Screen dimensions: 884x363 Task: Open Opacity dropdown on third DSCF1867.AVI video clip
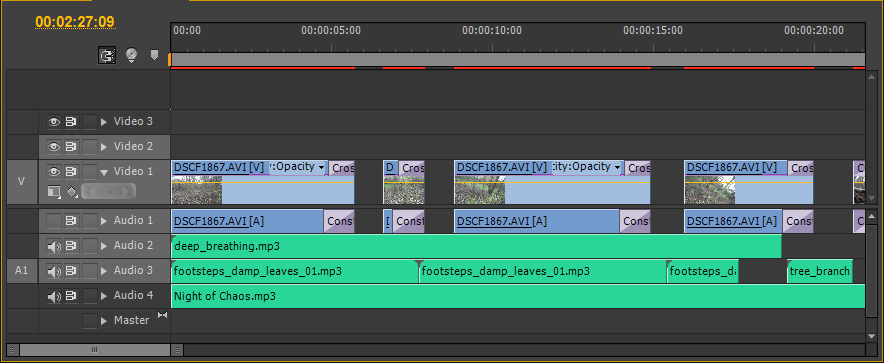[617, 167]
